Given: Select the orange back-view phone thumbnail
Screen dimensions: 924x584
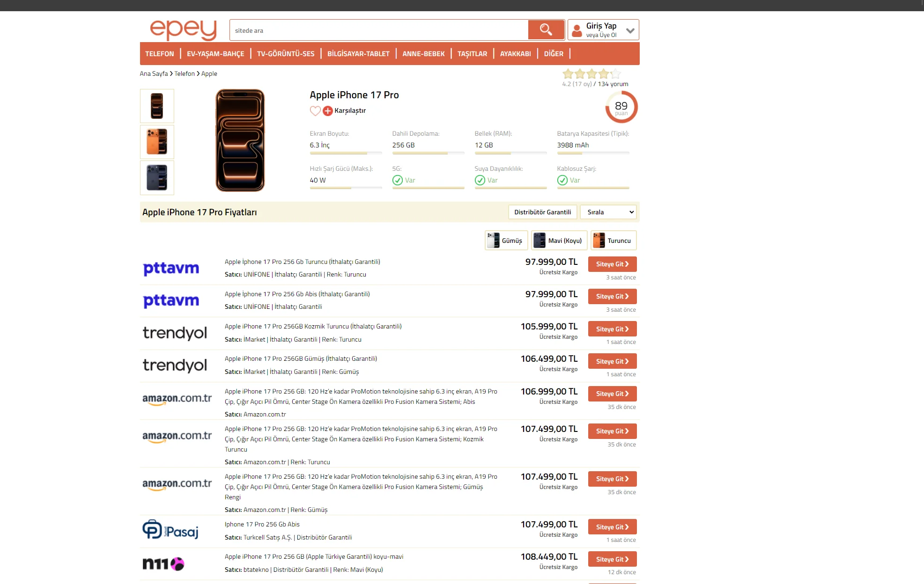Looking at the screenshot, I should (157, 142).
